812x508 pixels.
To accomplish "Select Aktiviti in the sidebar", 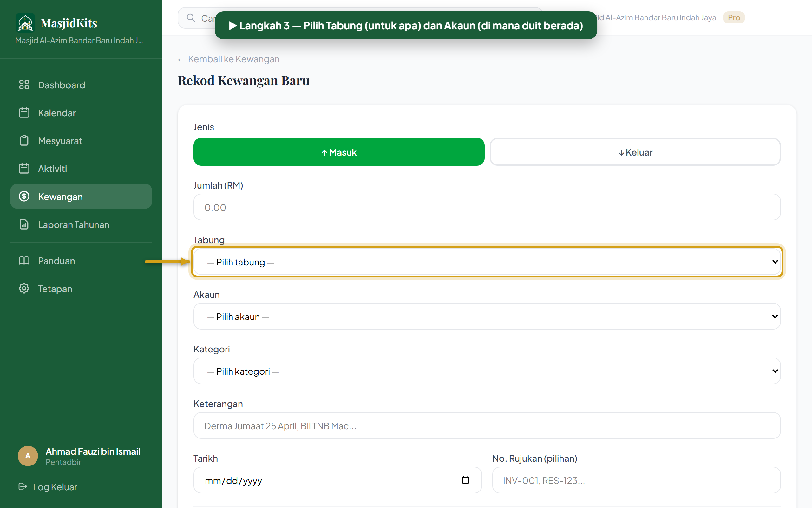I will tap(81, 168).
